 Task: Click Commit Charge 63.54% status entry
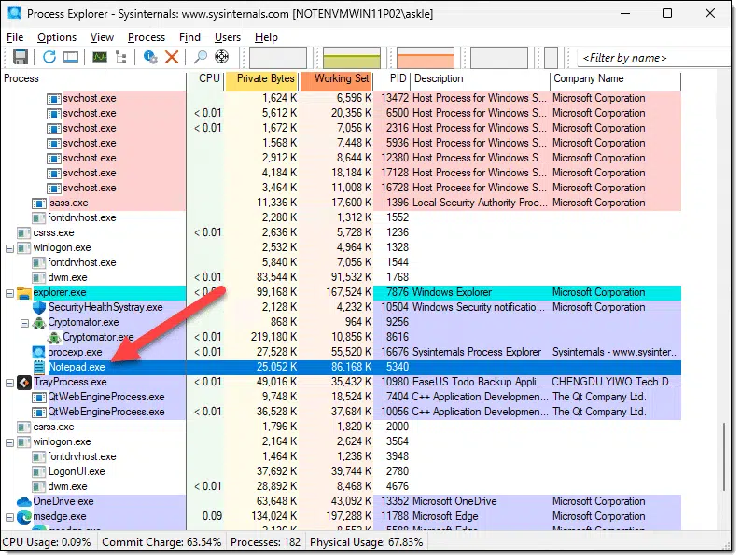pyautogui.click(x=161, y=542)
